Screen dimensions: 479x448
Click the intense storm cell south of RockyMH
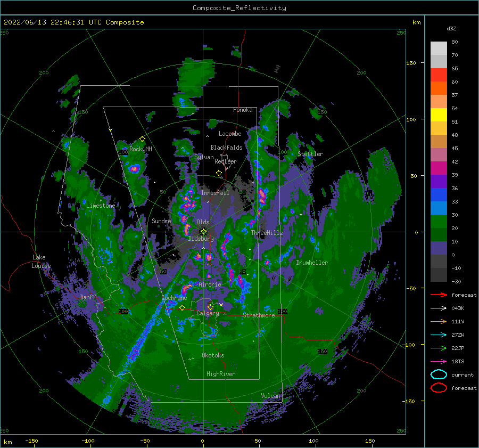(134, 168)
